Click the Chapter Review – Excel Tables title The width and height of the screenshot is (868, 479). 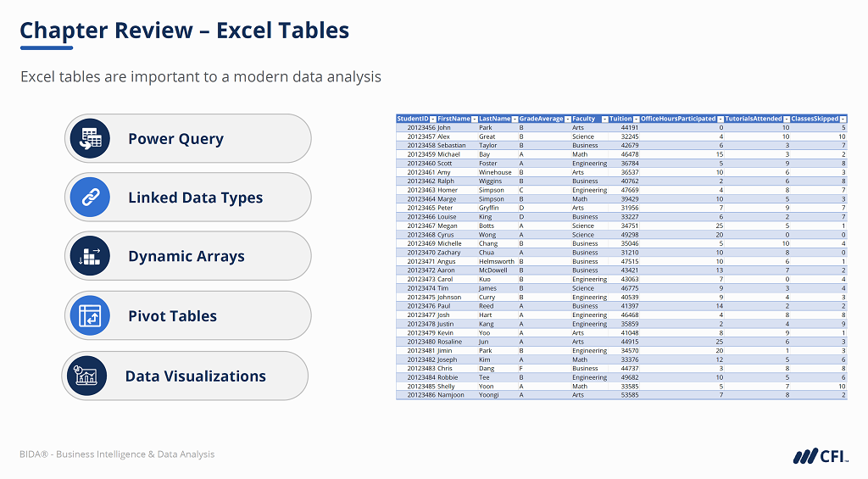[184, 31]
